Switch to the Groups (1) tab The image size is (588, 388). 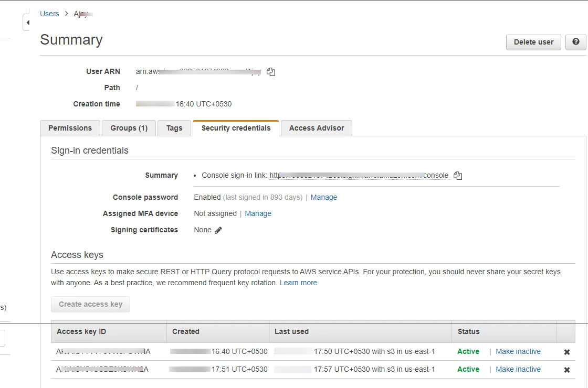tap(129, 128)
